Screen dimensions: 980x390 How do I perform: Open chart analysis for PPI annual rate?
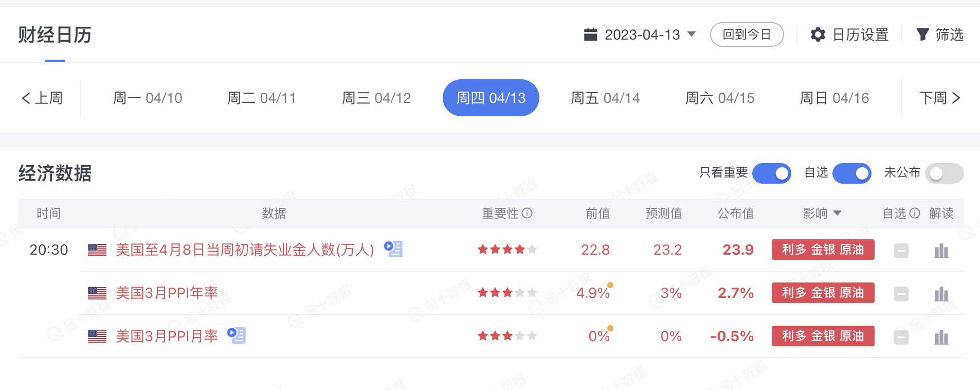(941, 294)
